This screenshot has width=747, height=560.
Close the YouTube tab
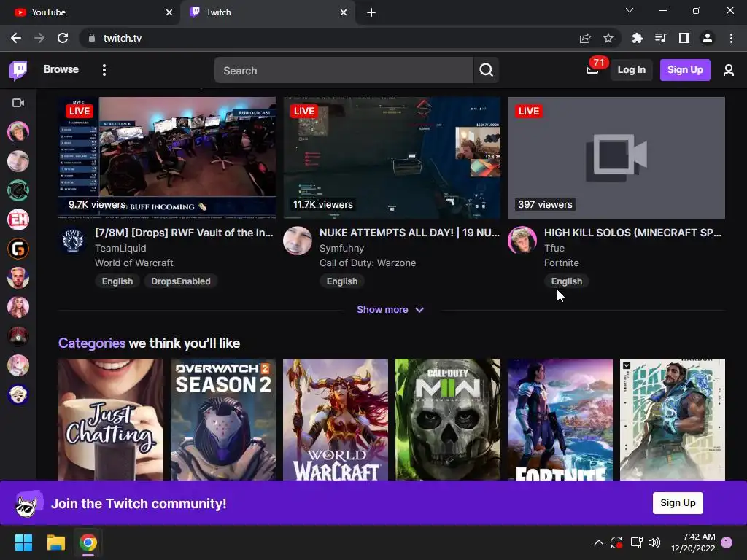(169, 12)
